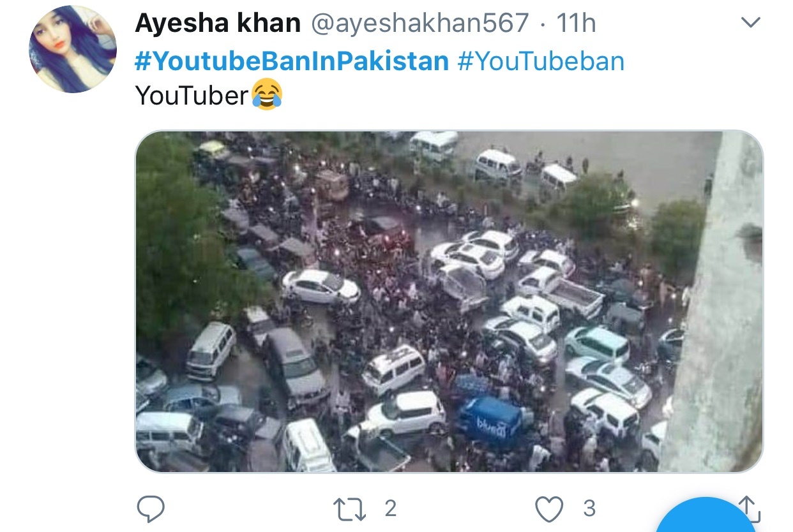Open the #YouTubeban hashtag
Screen dimensions: 793x532
pos(541,61)
